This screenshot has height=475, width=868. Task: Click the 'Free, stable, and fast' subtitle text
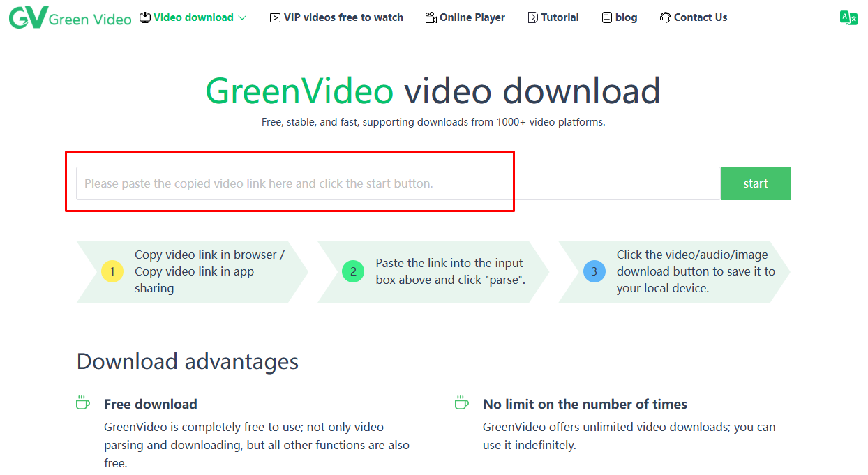click(433, 122)
